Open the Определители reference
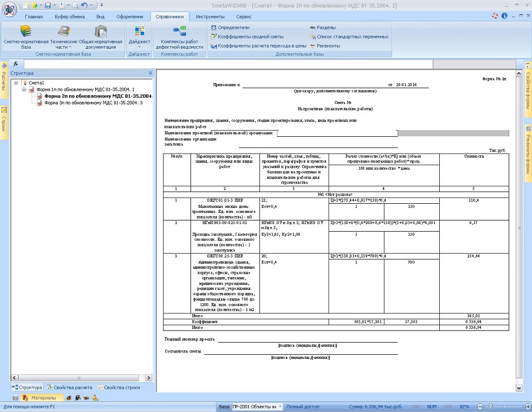532x412 pixels. (x=230, y=27)
